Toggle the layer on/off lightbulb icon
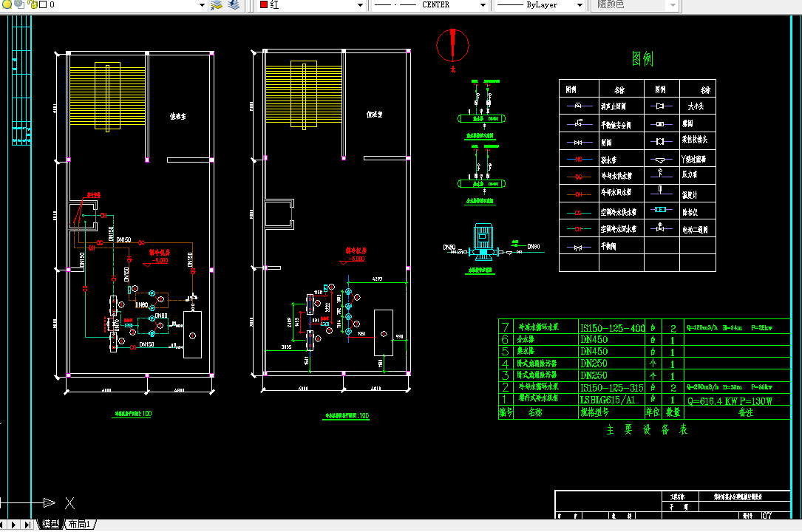 point(7,4)
